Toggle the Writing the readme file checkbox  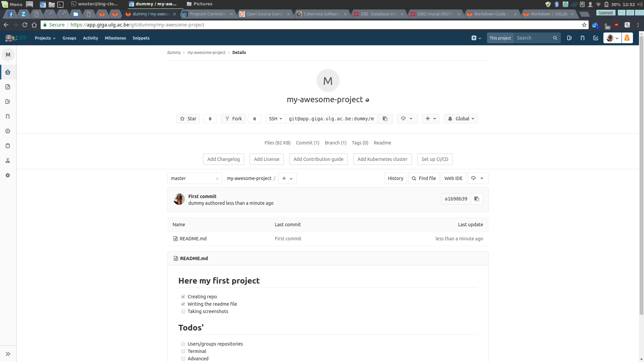pos(183,304)
